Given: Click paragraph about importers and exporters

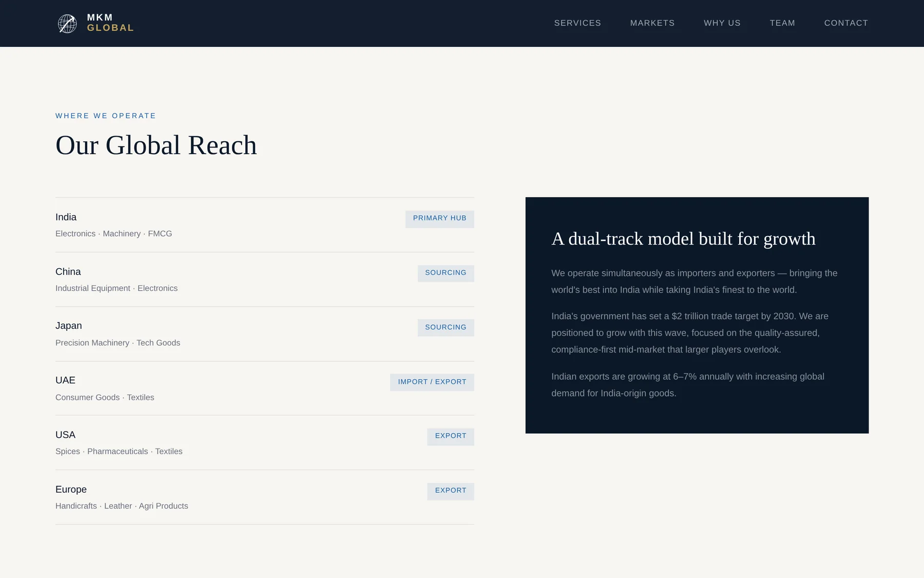Looking at the screenshot, I should pos(695,282).
